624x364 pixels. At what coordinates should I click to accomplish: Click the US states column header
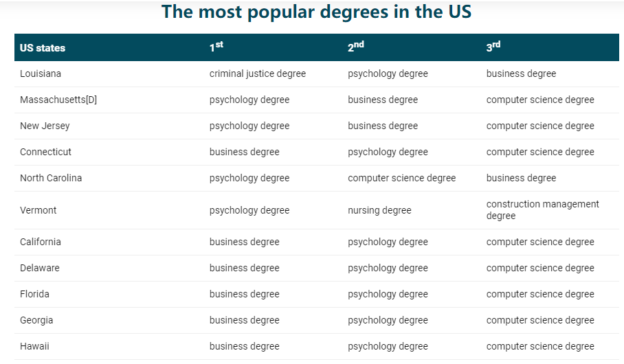coord(43,48)
